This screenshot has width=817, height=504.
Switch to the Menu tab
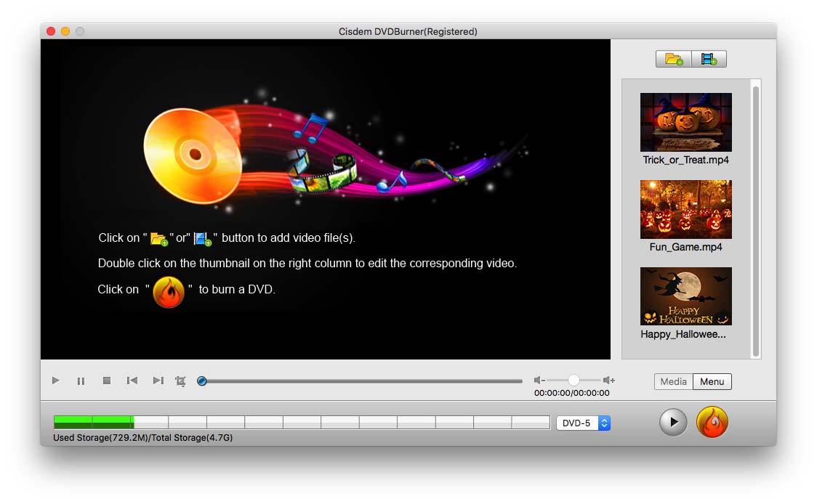tap(712, 382)
